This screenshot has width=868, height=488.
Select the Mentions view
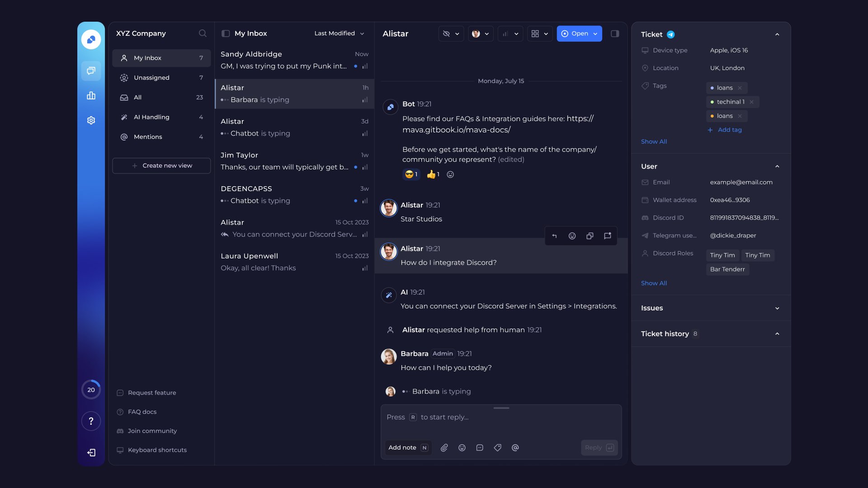click(x=161, y=137)
